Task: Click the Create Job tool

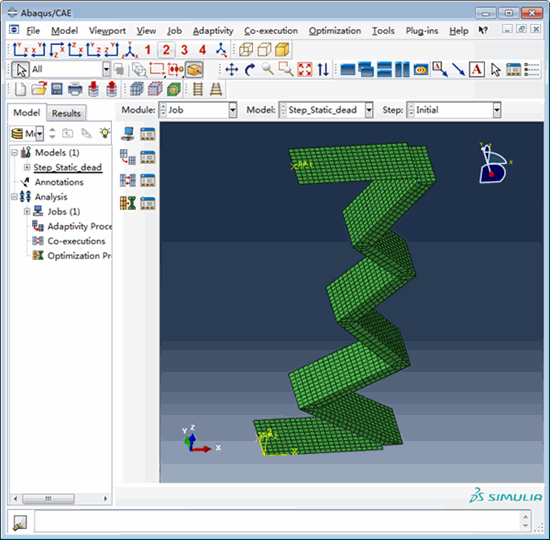Action: [127, 134]
